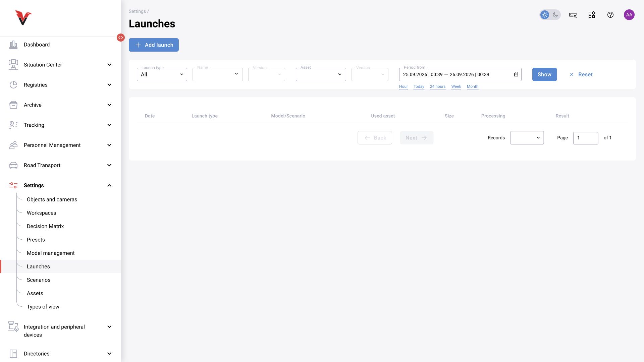Open the Asset dropdown filter
The width and height of the screenshot is (644, 362).
pyautogui.click(x=321, y=74)
